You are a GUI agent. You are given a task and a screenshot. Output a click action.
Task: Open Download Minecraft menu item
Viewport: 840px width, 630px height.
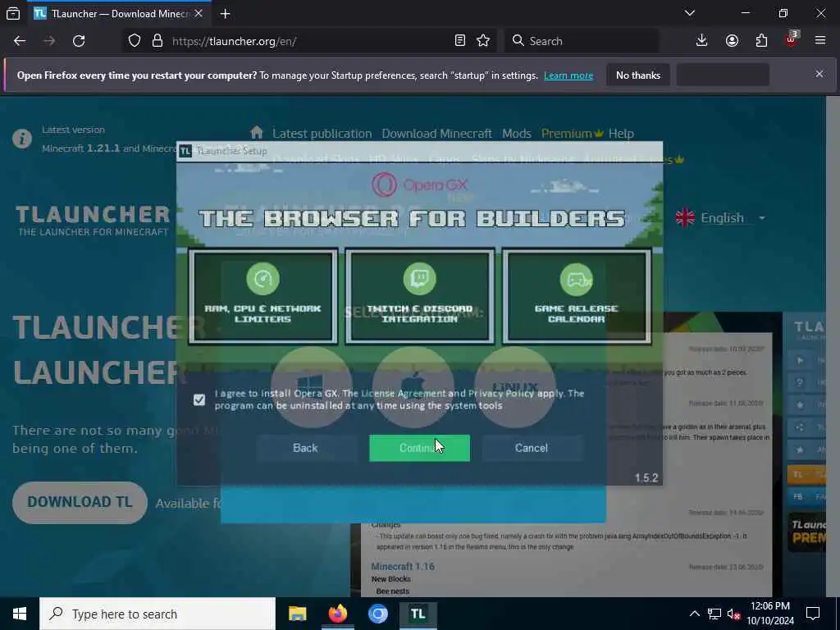click(x=436, y=134)
